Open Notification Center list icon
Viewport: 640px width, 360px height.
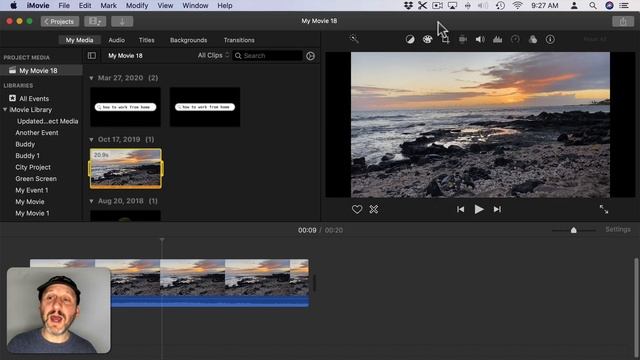click(624, 5)
